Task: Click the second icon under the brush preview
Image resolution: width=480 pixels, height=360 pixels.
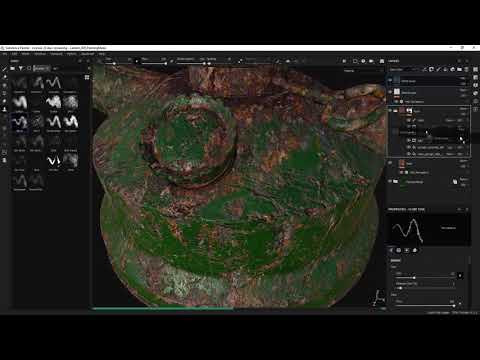Action: point(399,250)
